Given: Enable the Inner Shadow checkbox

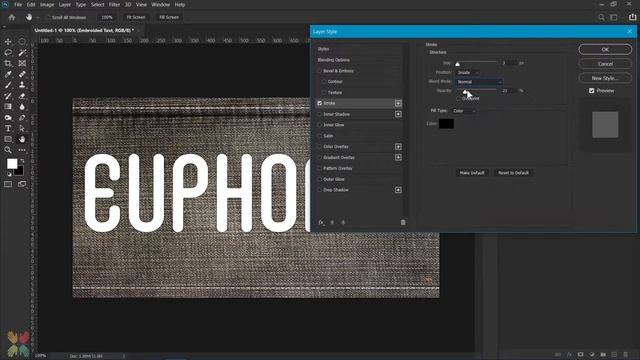Looking at the screenshot, I should [320, 114].
